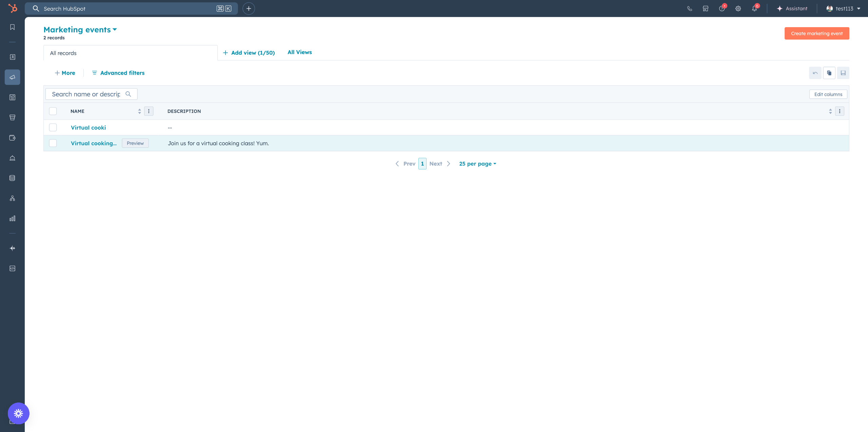Select the Virtual cooking... row checkbox
Screen dimensions: 868x432
click(x=53, y=143)
